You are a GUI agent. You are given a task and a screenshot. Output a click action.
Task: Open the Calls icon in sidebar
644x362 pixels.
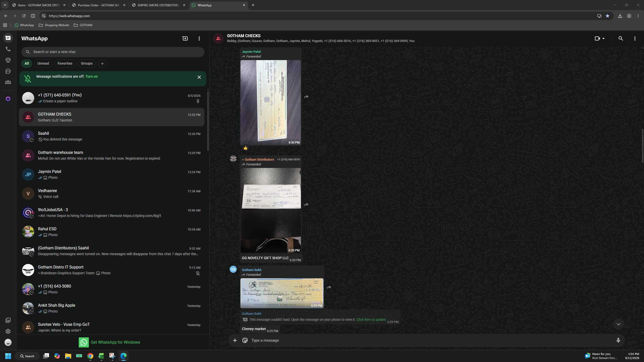(x=8, y=49)
